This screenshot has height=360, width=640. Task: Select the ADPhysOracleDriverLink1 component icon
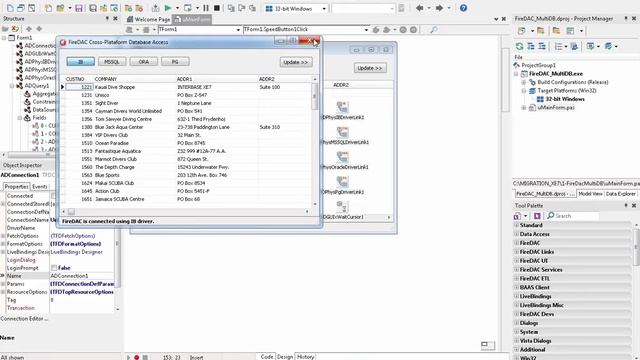tap(342, 157)
